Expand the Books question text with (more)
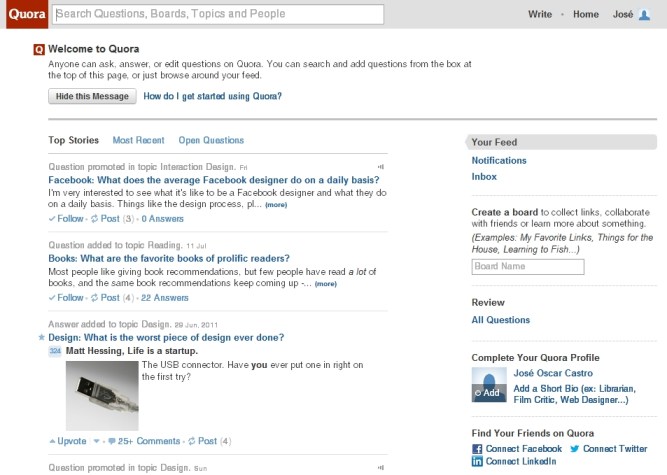Screen dimensions: 667x475 coord(326,284)
